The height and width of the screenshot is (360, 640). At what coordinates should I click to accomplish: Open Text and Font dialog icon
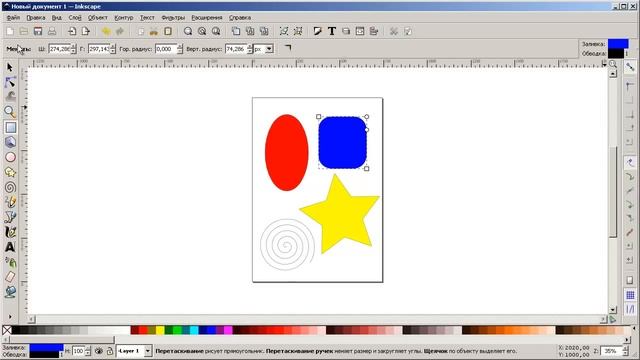(332, 31)
